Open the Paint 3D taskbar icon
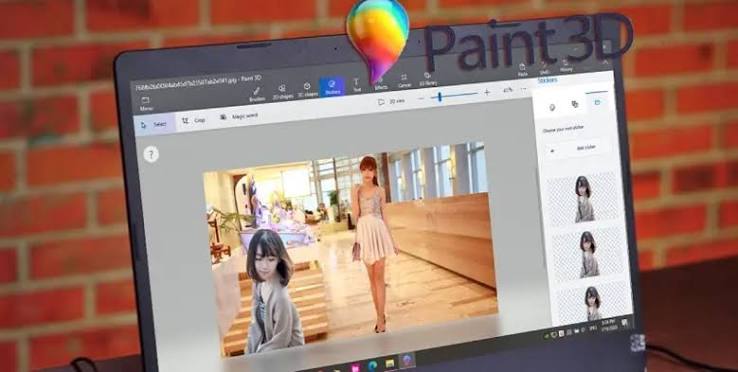 (406, 361)
